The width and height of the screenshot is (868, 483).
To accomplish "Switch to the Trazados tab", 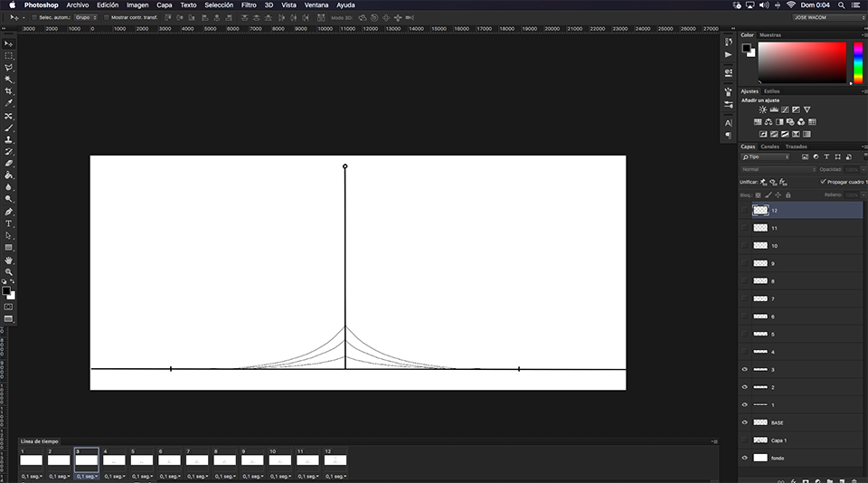I will pos(796,147).
